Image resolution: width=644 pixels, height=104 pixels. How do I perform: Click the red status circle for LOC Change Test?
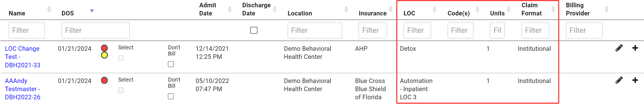coord(104,48)
